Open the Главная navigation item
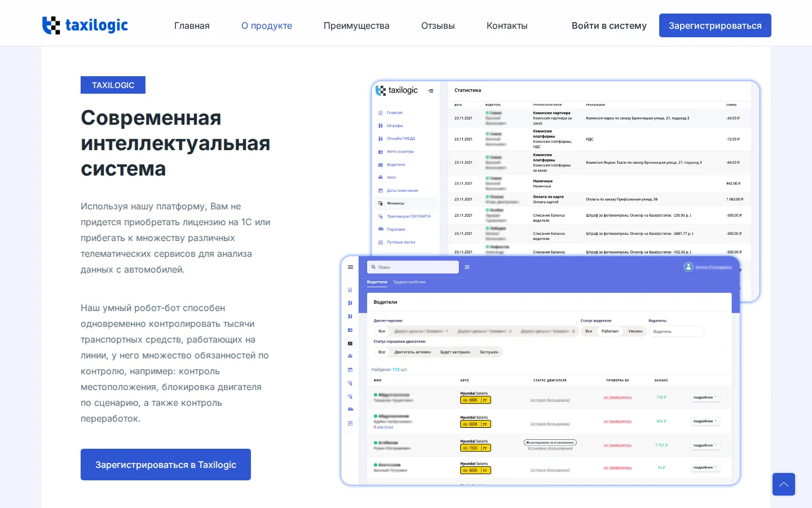This screenshot has height=508, width=812. [192, 25]
